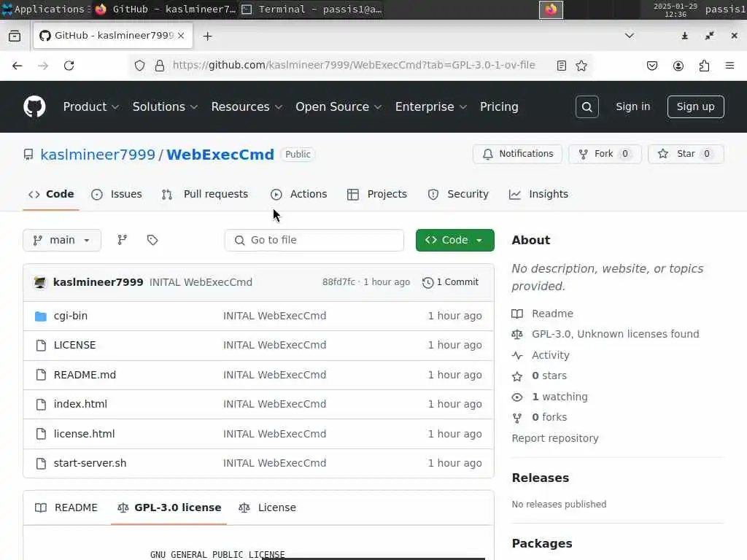Switch to the README file tab
747x560 pixels.
66,507
